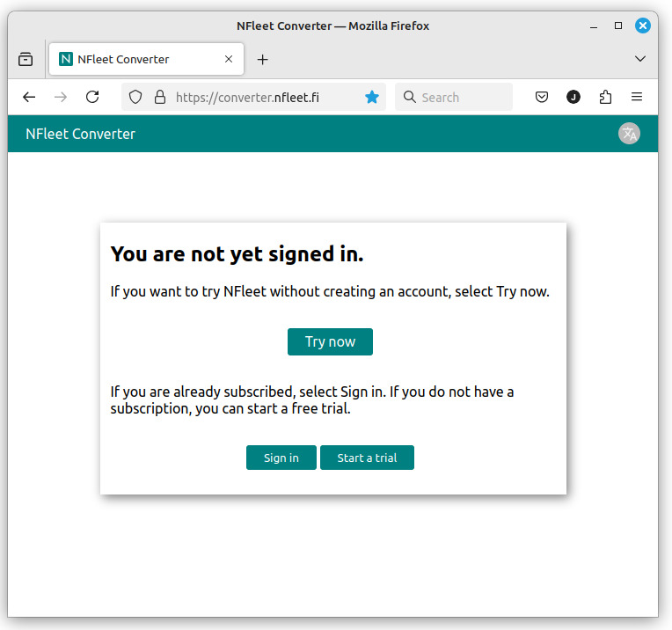Click into the Search field
This screenshot has width=672, height=630.
click(x=454, y=98)
